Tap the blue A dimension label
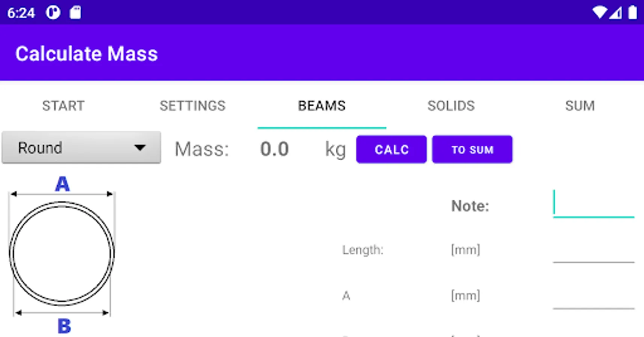This screenshot has height=337, width=644. click(62, 184)
